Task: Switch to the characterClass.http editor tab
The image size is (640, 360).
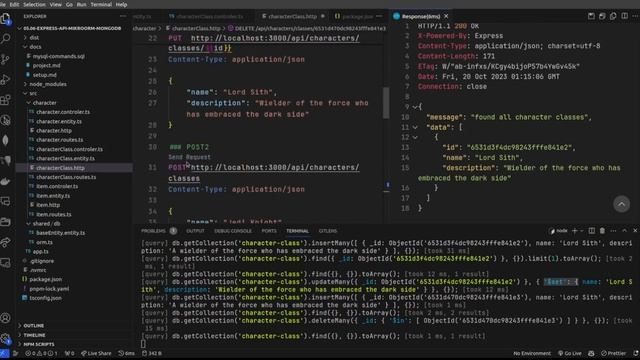Action: pyautogui.click(x=293, y=16)
